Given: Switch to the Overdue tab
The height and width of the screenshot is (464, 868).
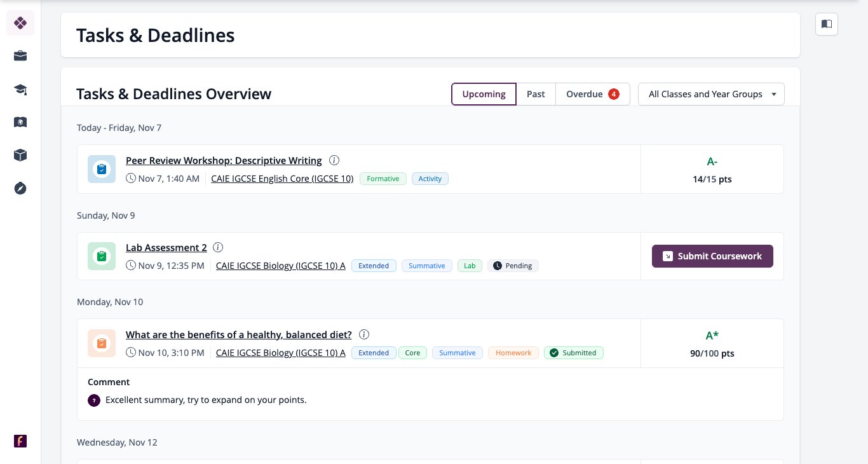Looking at the screenshot, I should 592,94.
